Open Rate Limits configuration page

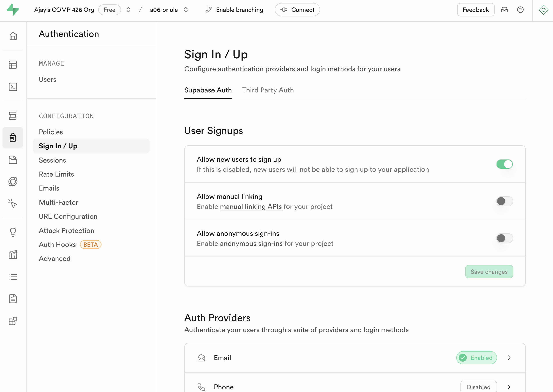[x=56, y=174]
